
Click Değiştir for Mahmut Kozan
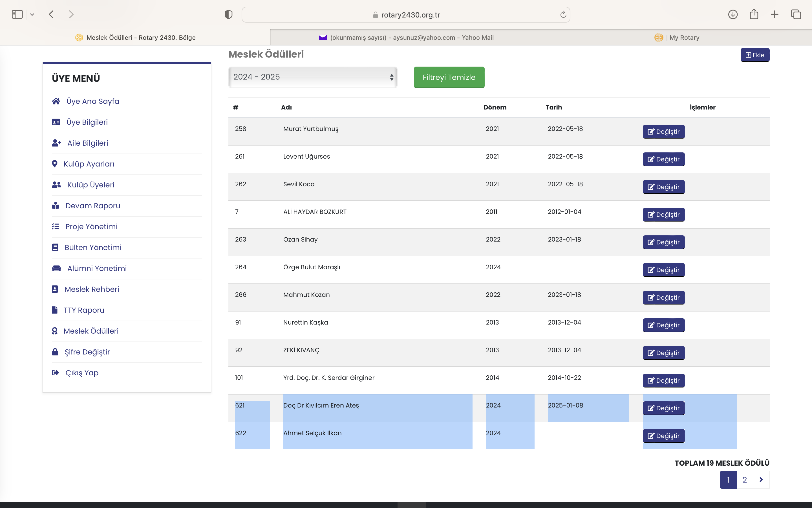coord(663,298)
